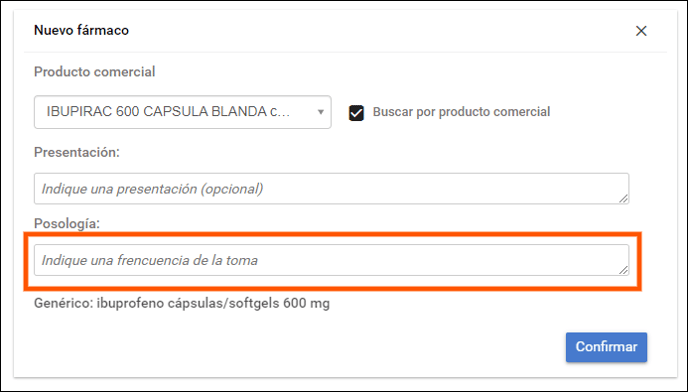Click the Buscar por producto comercial label text
688x392 pixels.
(x=461, y=112)
